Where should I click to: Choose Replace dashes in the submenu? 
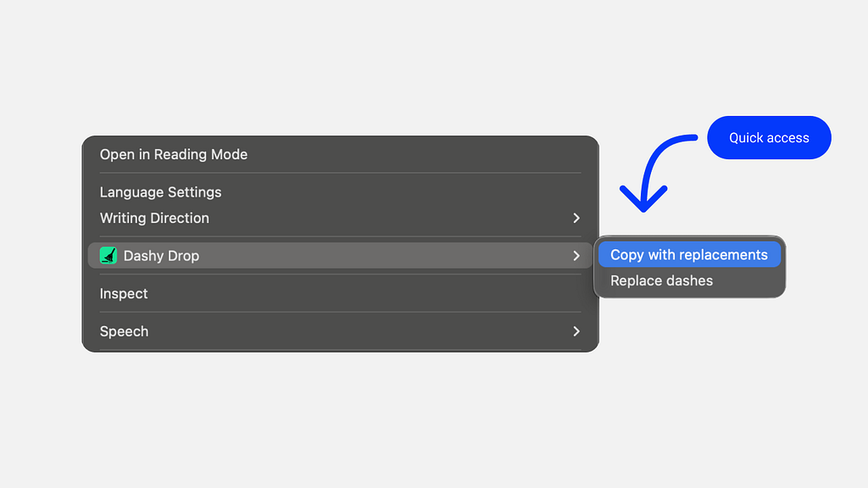(661, 280)
